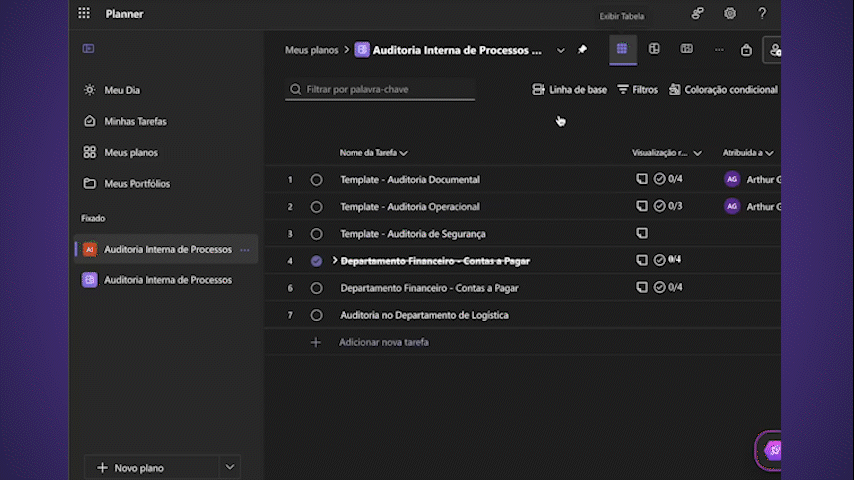
Task: Click Adicionar nova tarefa
Action: click(x=383, y=342)
